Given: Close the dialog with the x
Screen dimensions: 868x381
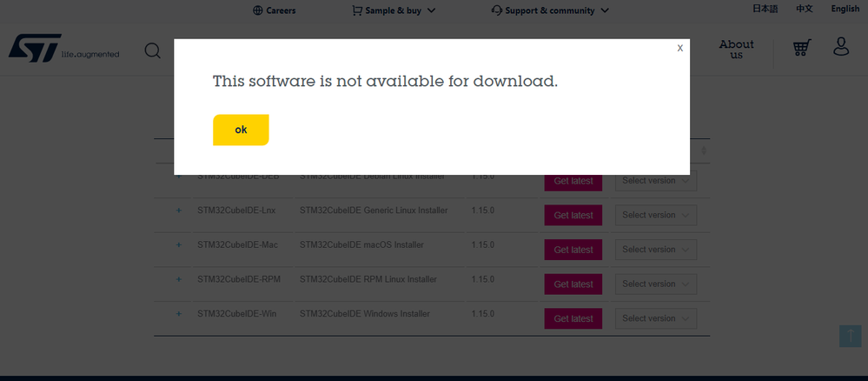Looking at the screenshot, I should tap(679, 48).
